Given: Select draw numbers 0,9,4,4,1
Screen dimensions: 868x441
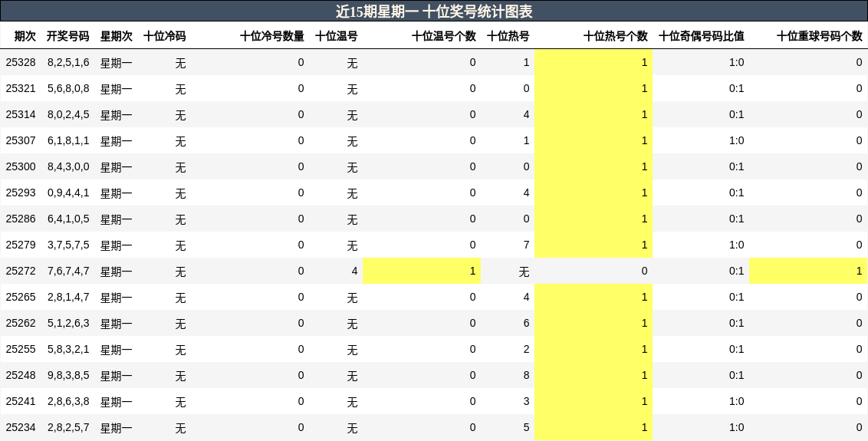Looking at the screenshot, I should (x=68, y=193).
